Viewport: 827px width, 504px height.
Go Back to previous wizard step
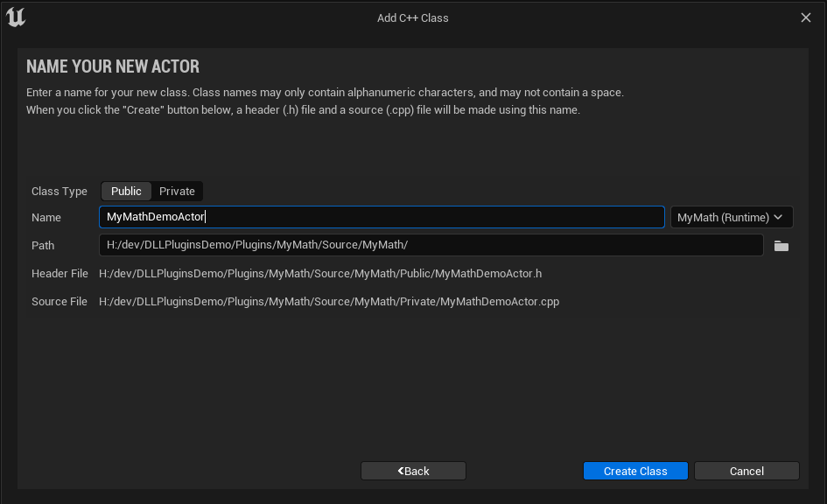point(413,471)
